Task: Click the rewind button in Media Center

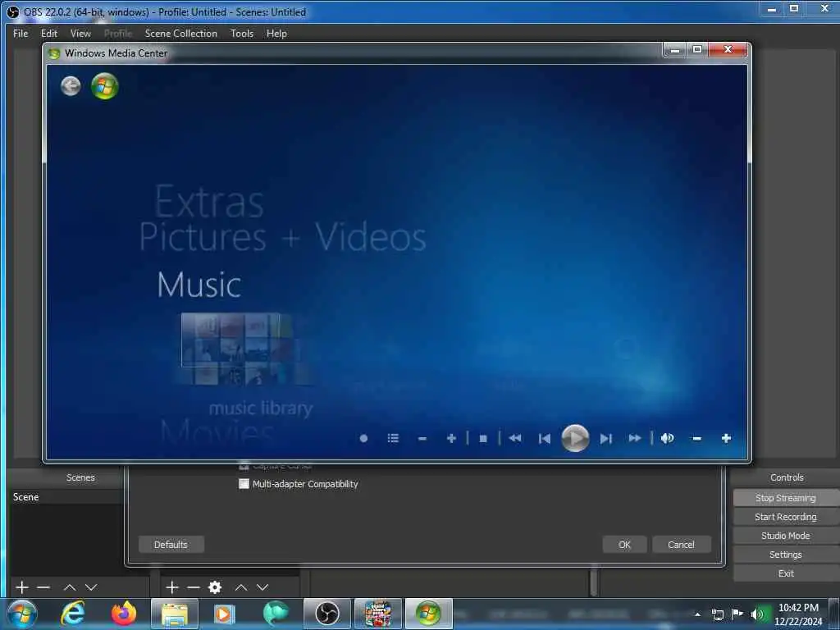Action: 515,438
